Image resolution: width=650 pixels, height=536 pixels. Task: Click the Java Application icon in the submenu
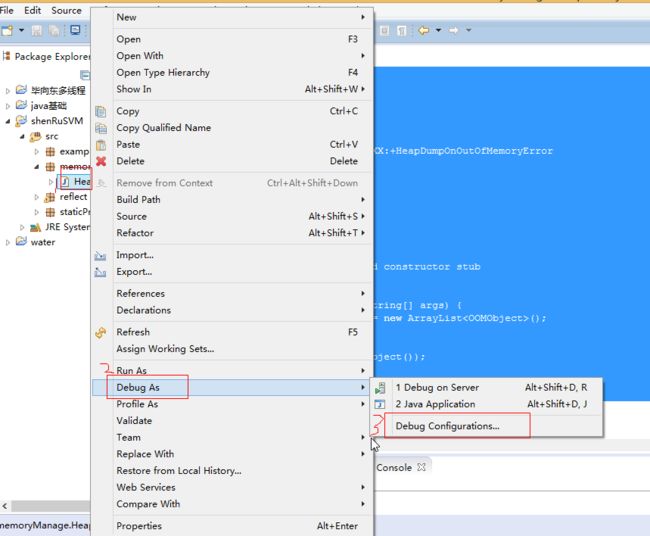pos(380,404)
